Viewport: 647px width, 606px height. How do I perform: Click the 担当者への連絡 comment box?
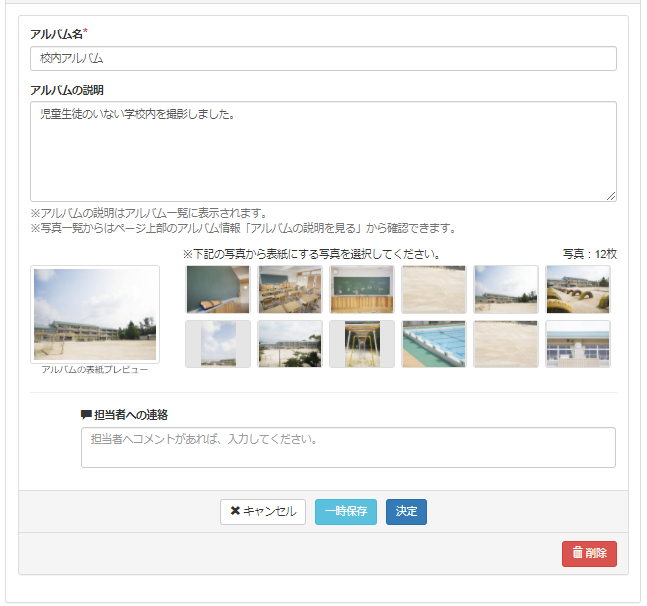(x=348, y=448)
